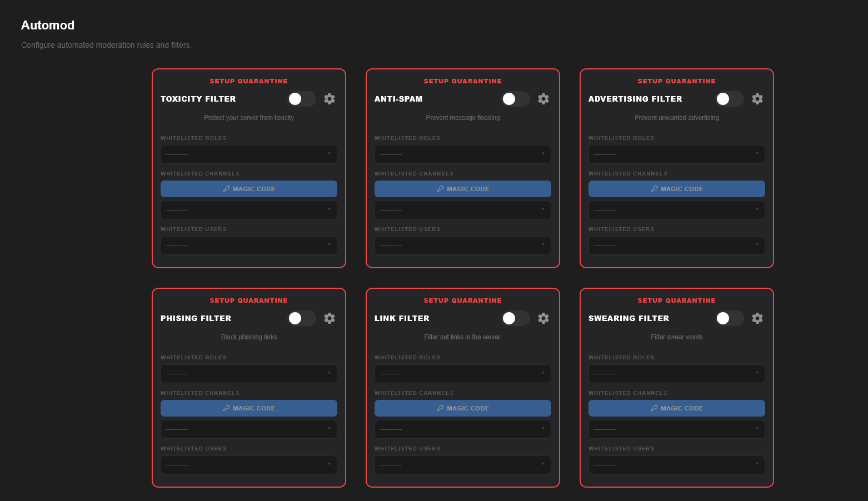Click 'Prevent message flooding' description

[463, 118]
